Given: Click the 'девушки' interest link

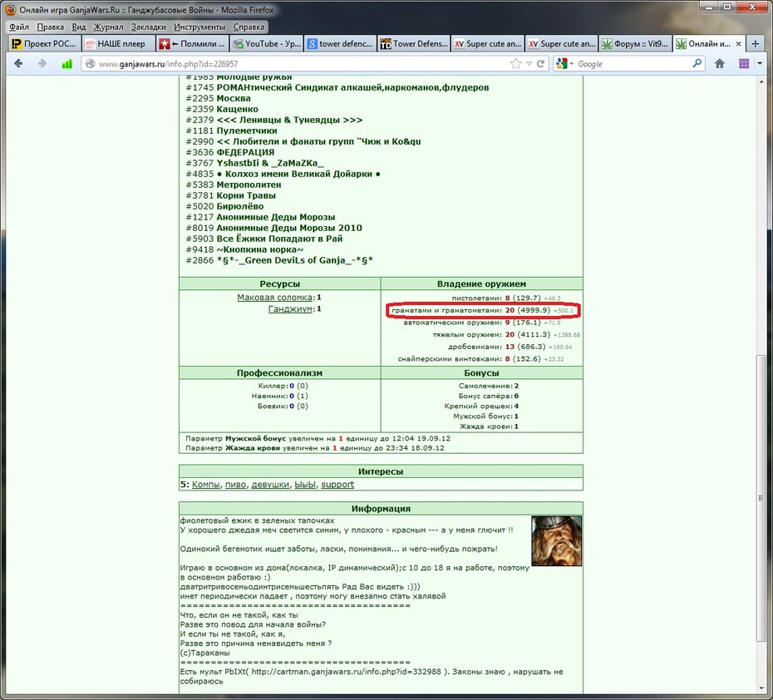Looking at the screenshot, I should 270,485.
